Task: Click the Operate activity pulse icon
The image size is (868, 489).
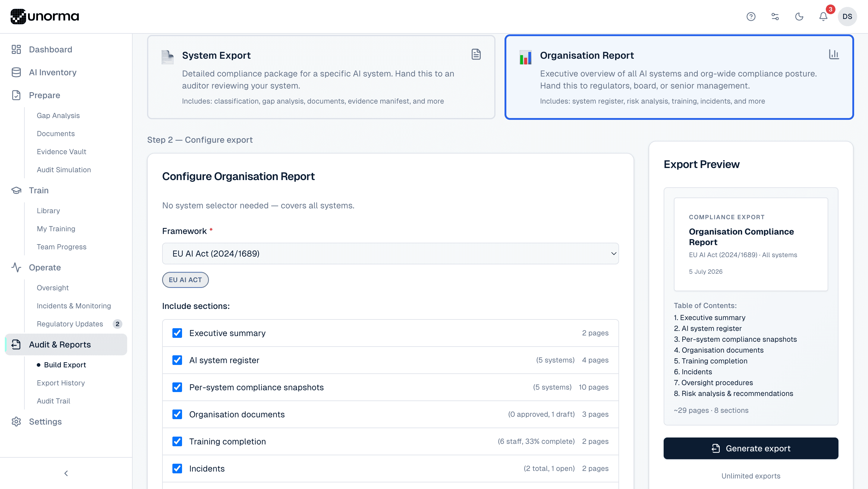Action: (x=16, y=268)
